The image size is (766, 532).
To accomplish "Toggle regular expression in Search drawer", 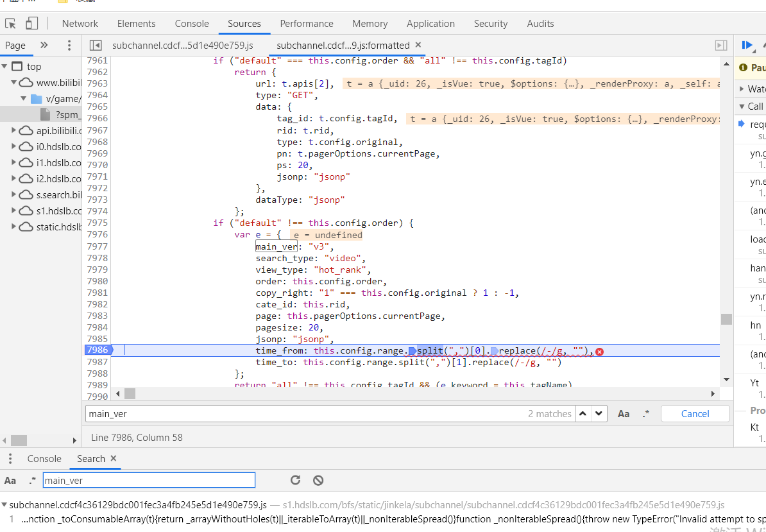I will click(32, 480).
